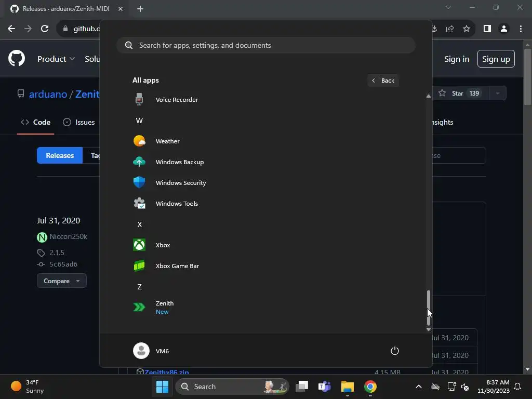Open Chrome side panel icon
The height and width of the screenshot is (399, 532).
(x=487, y=29)
